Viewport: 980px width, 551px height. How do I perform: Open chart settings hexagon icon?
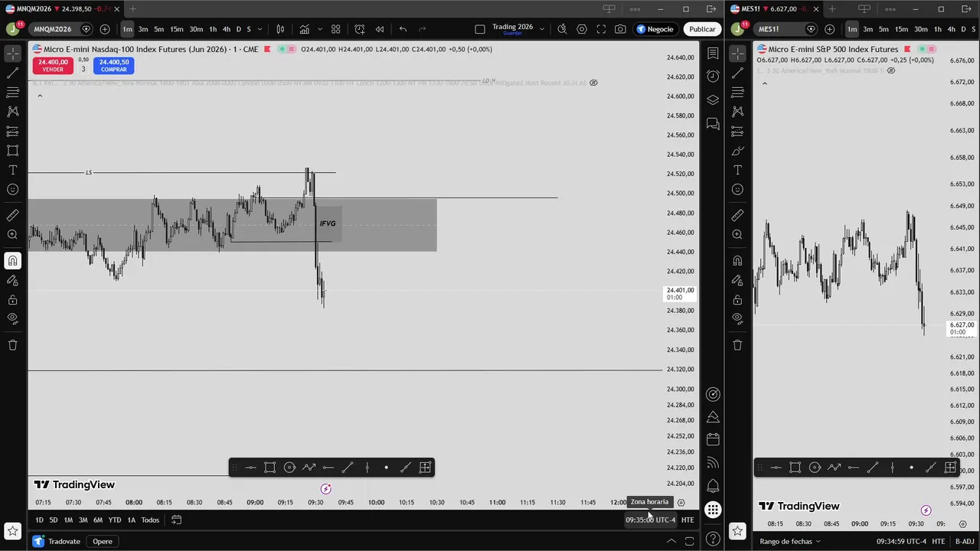pos(582,29)
